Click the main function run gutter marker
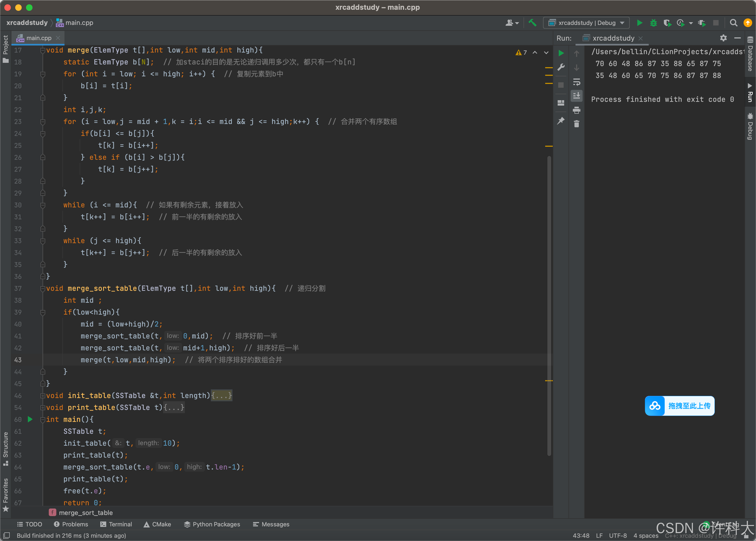756x541 pixels. 30,419
